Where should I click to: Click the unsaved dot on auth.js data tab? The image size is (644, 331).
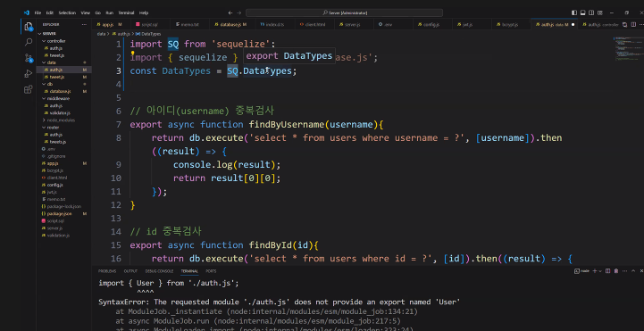coord(573,25)
